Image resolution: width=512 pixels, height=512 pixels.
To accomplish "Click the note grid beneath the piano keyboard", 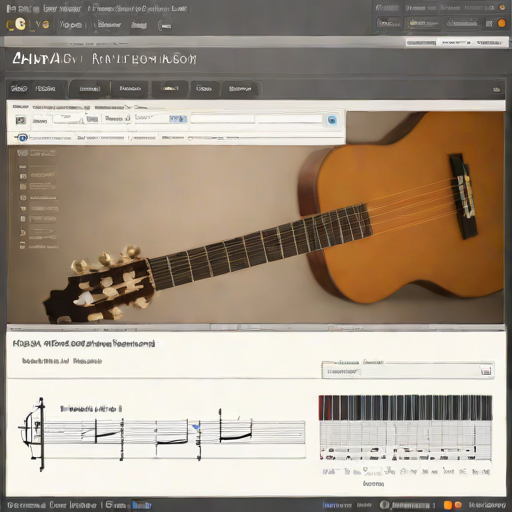I will tap(405, 440).
